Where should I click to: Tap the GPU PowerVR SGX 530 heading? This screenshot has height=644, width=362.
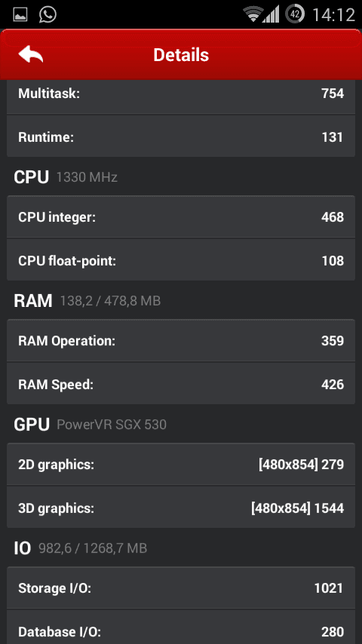pyautogui.click(x=90, y=425)
